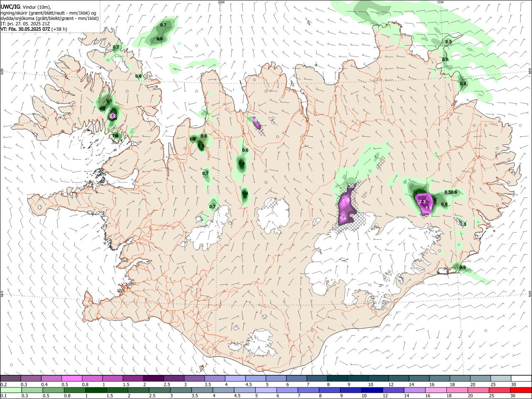
Task: Click the 20W longitude label
Action: [x=221, y=2]
